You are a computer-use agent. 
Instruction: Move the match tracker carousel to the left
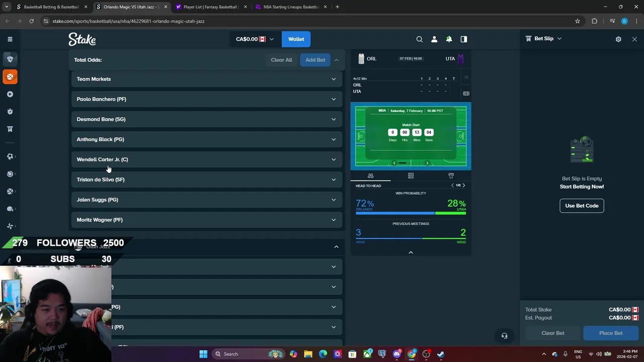point(394,163)
